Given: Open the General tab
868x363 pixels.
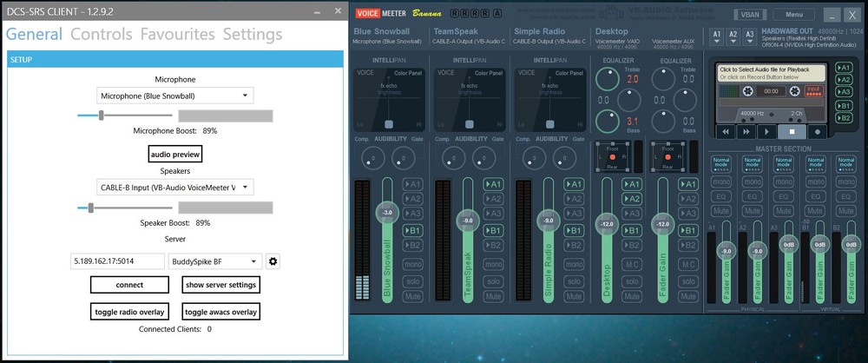Looking at the screenshot, I should [34, 35].
